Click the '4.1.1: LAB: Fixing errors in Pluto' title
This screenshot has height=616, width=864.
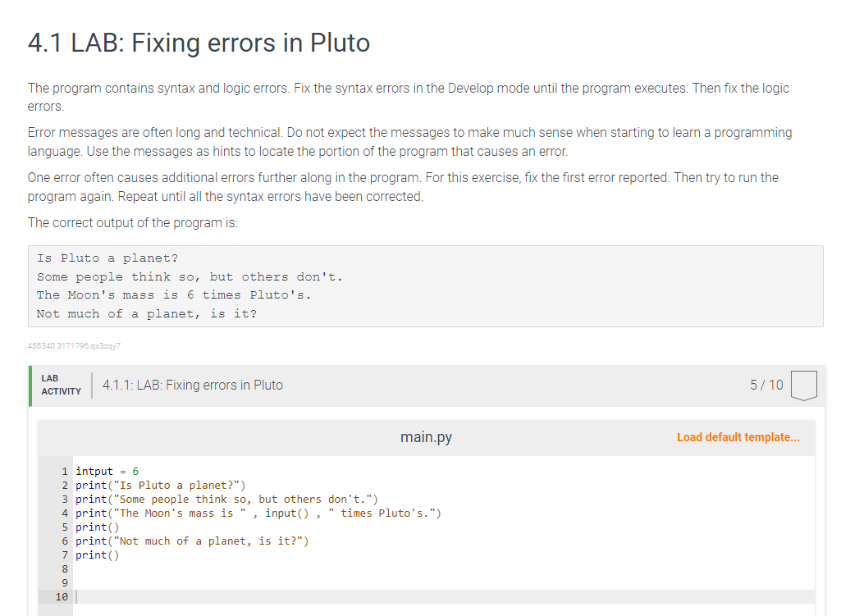193,385
